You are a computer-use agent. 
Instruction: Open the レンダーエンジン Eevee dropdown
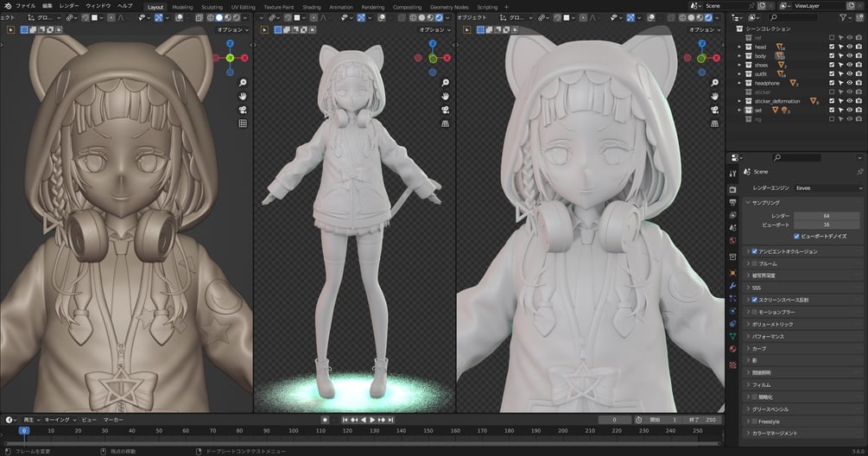pos(828,188)
